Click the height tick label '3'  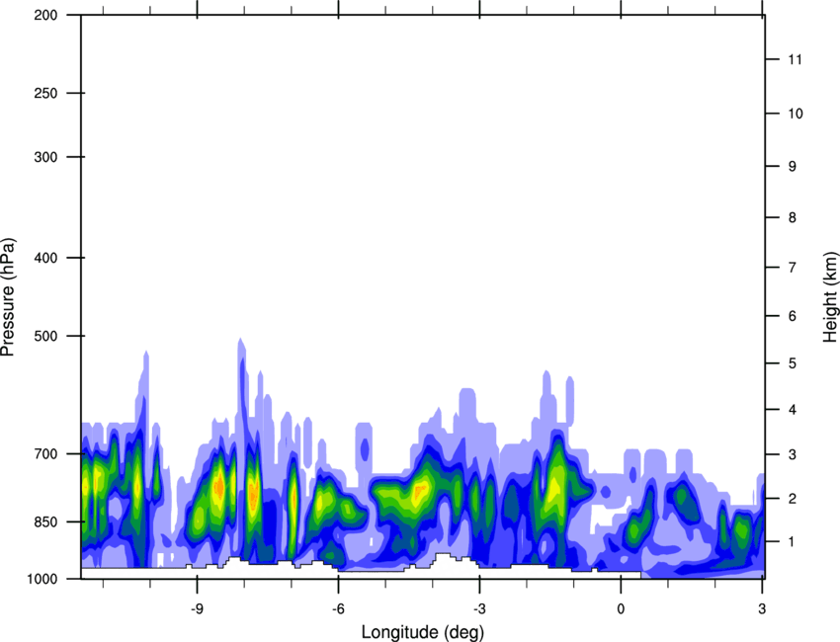coord(793,454)
